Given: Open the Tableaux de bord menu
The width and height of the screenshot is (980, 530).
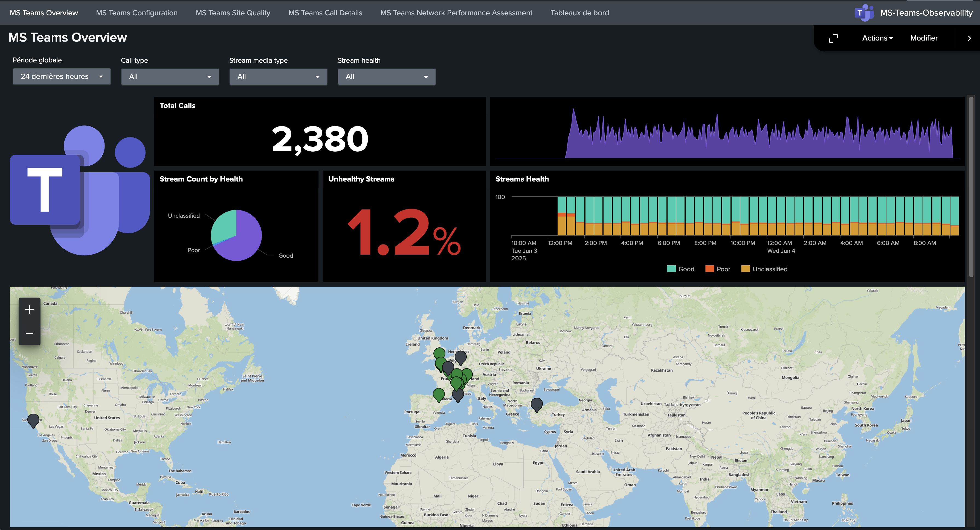Looking at the screenshot, I should point(579,13).
